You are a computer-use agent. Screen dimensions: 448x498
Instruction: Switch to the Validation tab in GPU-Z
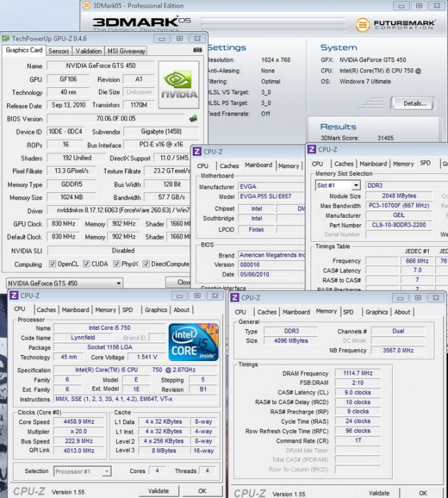point(88,50)
